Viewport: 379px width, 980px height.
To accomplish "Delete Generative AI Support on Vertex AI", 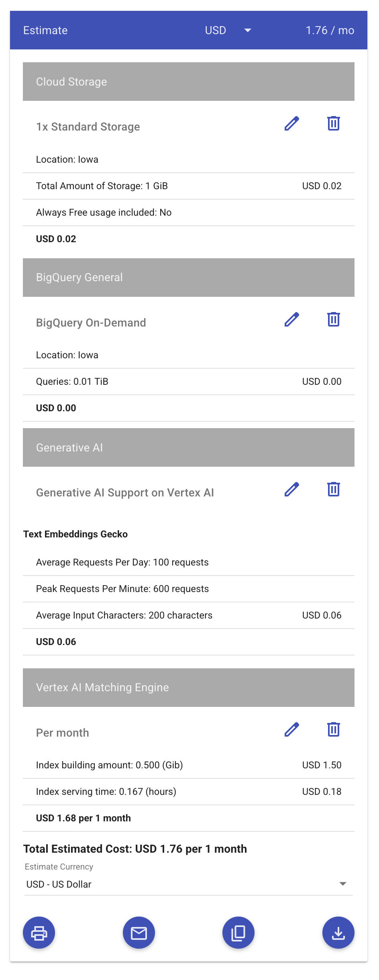I will [x=333, y=490].
